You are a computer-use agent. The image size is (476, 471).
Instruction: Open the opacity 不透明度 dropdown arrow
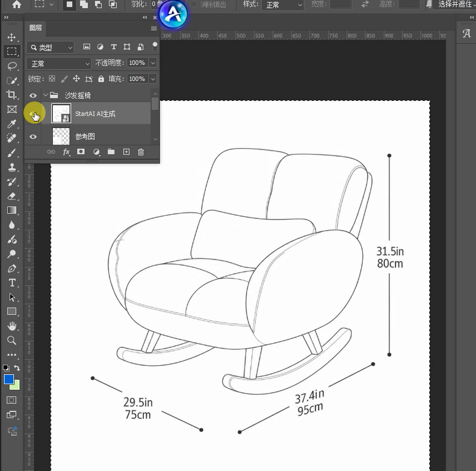153,63
